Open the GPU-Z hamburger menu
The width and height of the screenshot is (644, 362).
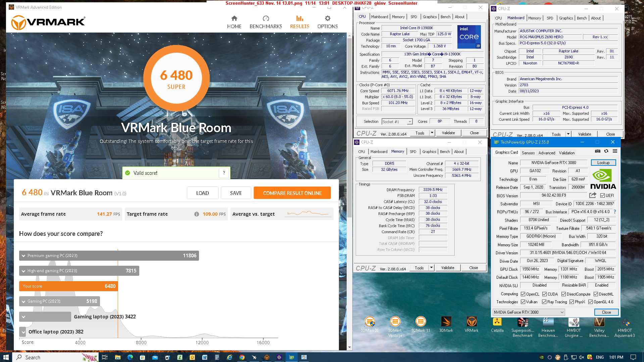coord(615,151)
